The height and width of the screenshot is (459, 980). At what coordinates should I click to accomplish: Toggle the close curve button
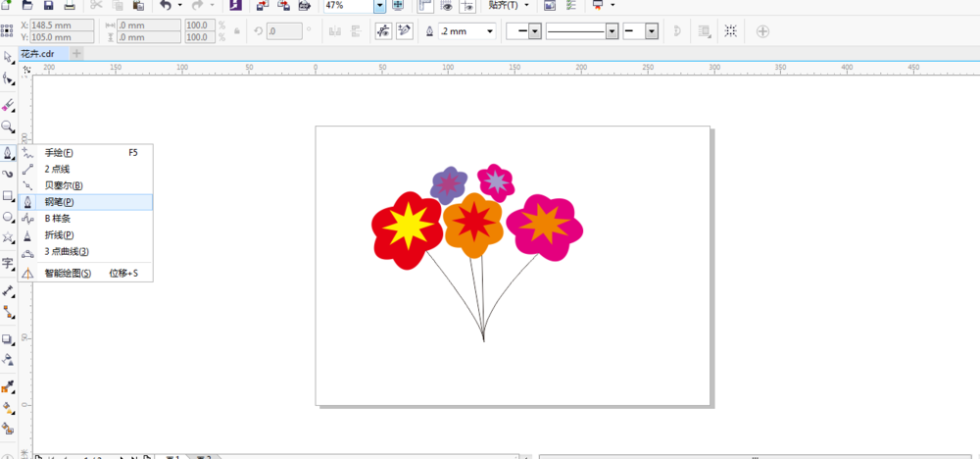pos(677,30)
